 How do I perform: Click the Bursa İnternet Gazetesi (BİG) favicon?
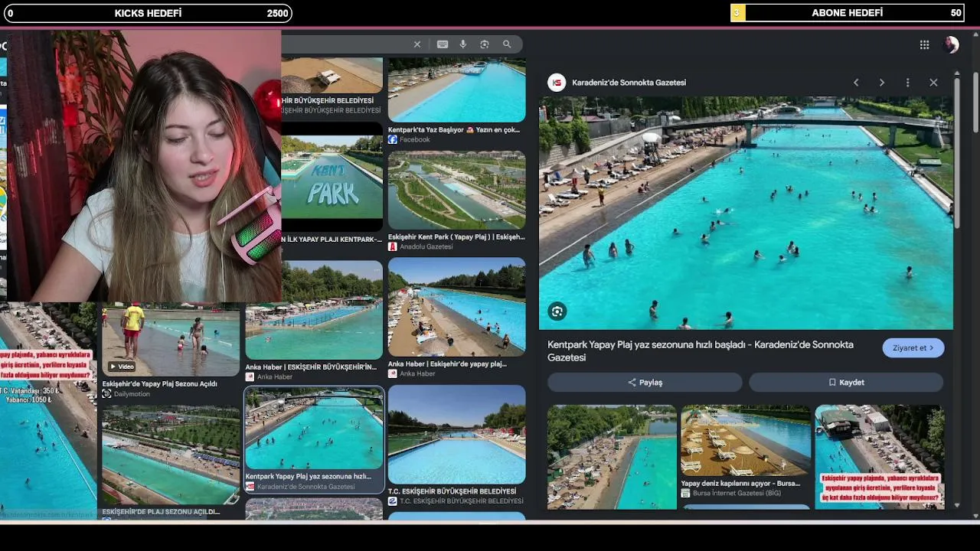tap(686, 494)
